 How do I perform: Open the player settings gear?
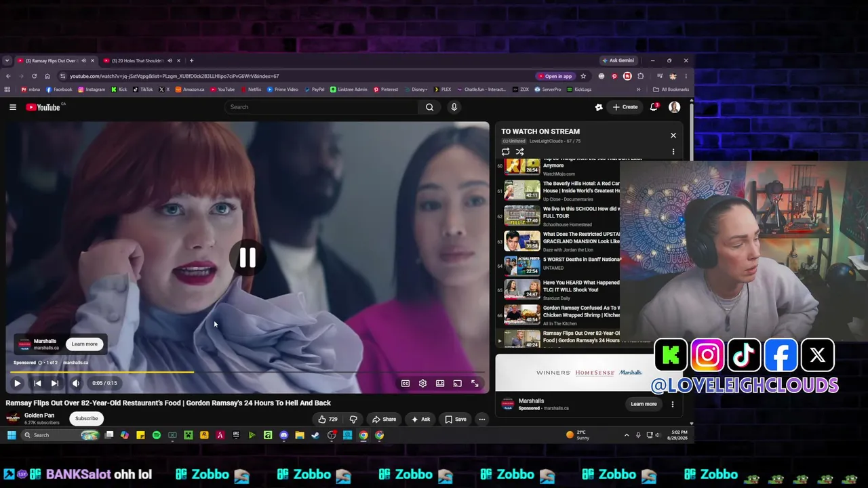pyautogui.click(x=422, y=384)
